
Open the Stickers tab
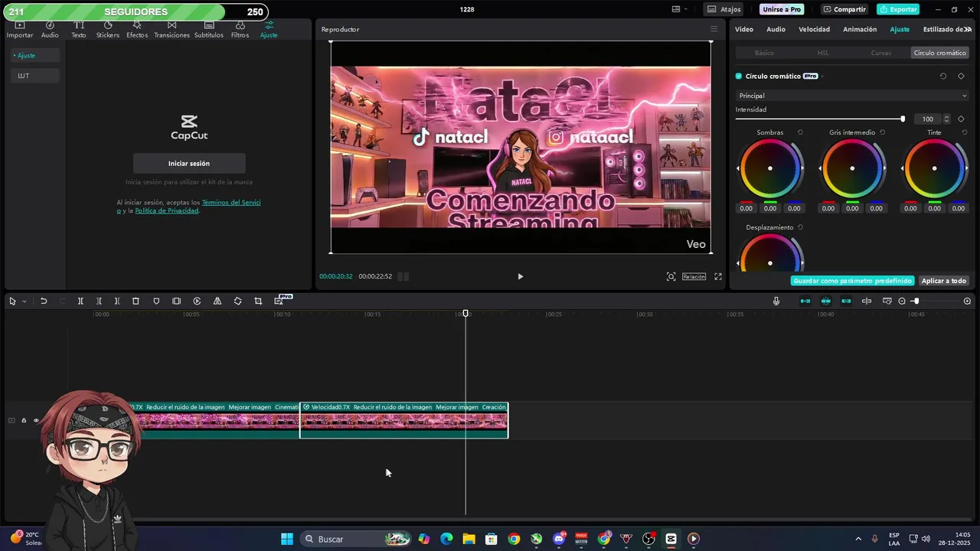pyautogui.click(x=108, y=30)
